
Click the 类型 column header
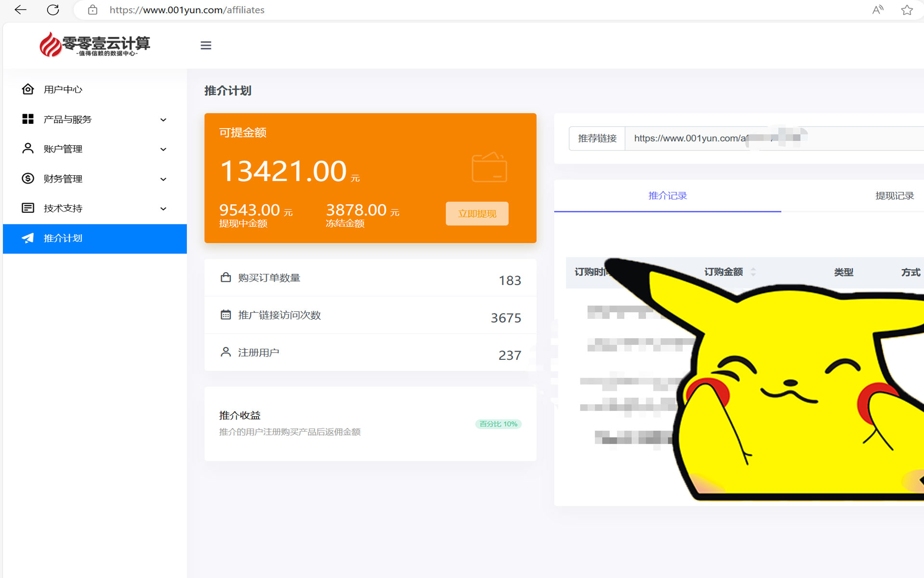[844, 272]
